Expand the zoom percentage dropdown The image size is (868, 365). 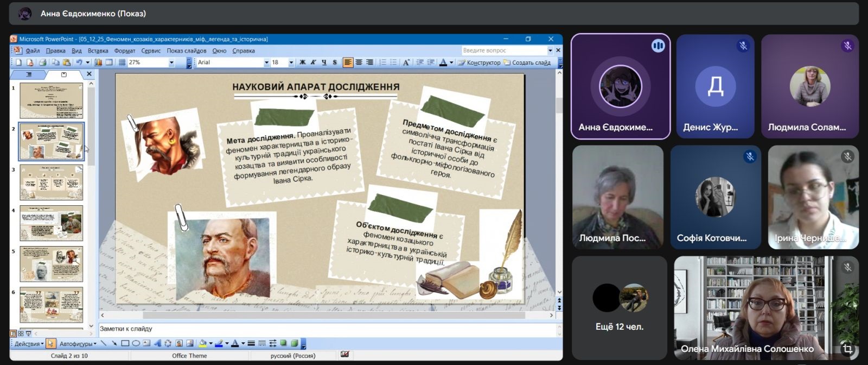(x=171, y=62)
